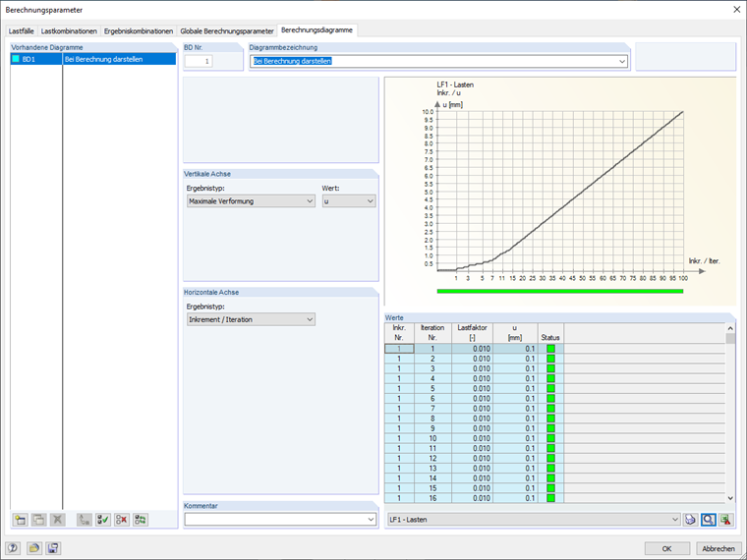The width and height of the screenshot is (747, 560).
Task: Click the cyan color square next to BD1
Action: (x=16, y=59)
